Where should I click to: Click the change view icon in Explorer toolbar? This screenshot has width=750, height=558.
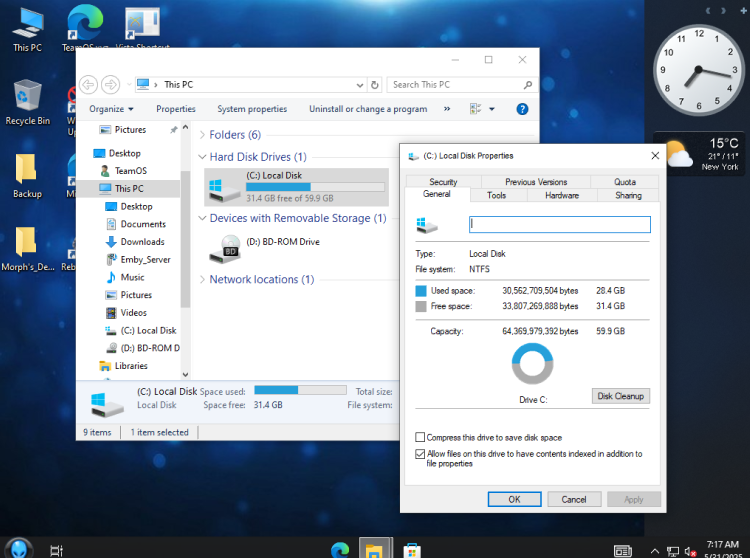pos(475,109)
